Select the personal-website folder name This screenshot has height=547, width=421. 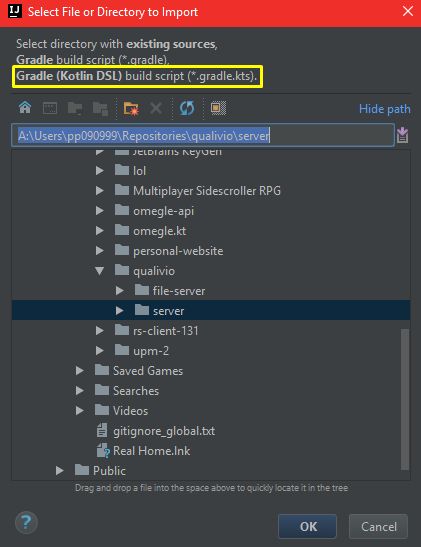tap(178, 251)
